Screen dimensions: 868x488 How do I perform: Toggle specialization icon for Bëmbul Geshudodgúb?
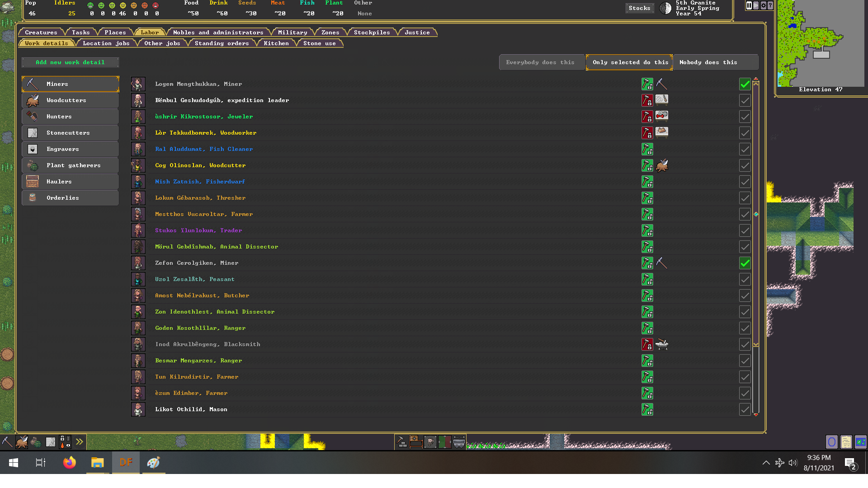tap(647, 100)
